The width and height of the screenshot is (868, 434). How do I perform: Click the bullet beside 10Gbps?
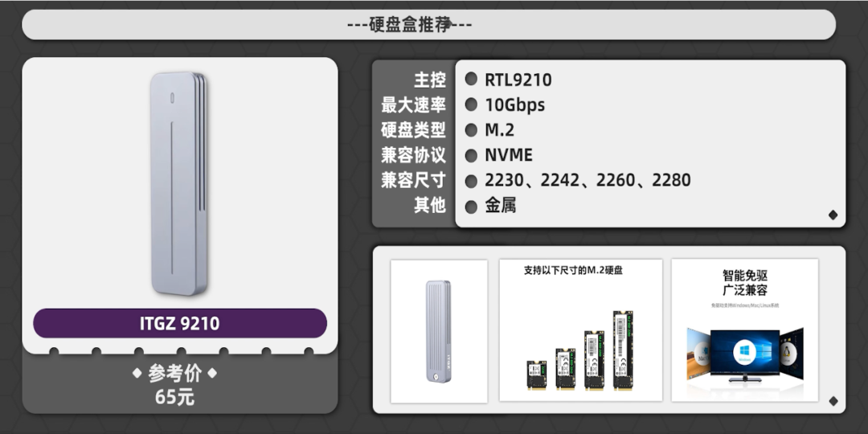[471, 104]
